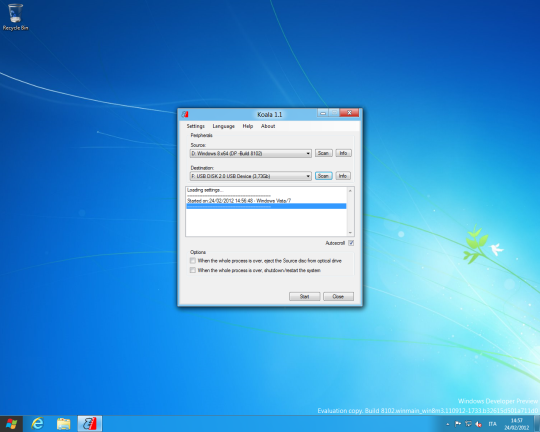Image resolution: width=540 pixels, height=432 pixels.
Task: Click the muted volume tray icon
Action: click(478, 424)
